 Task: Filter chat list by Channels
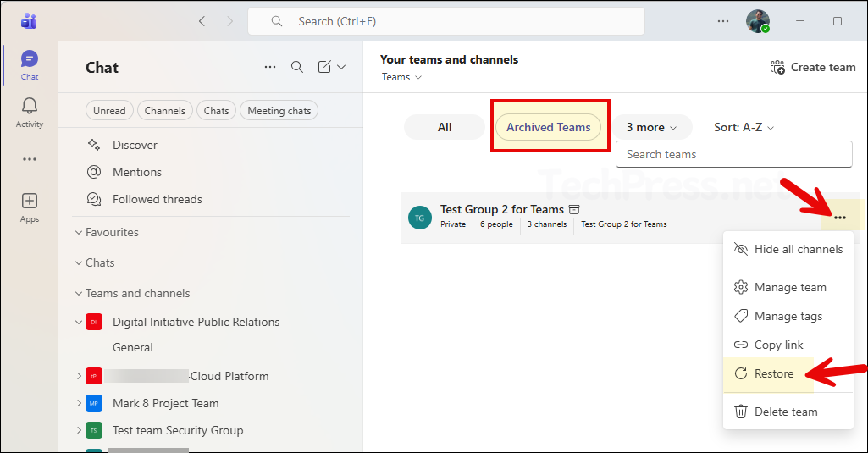[x=165, y=111]
